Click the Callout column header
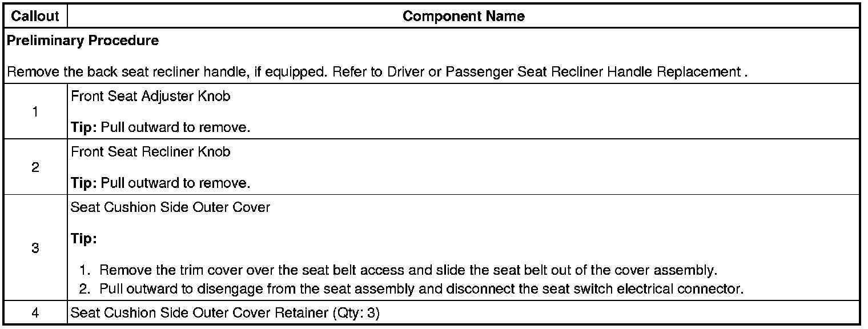The image size is (868, 329). [x=35, y=16]
